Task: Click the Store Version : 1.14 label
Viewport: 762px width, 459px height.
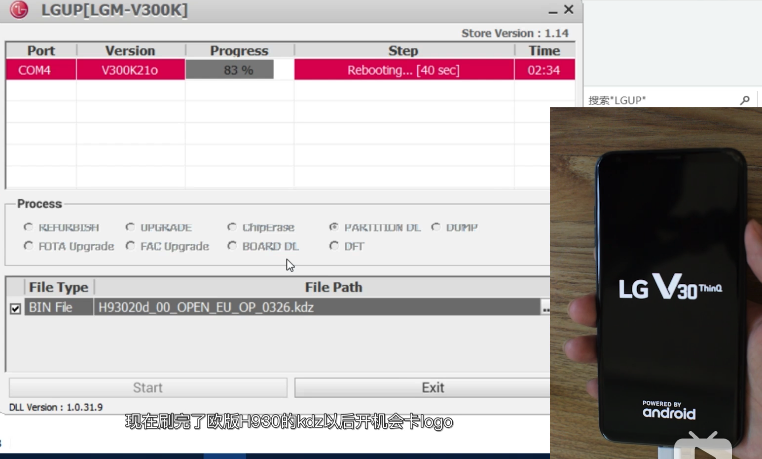Action: coord(515,33)
